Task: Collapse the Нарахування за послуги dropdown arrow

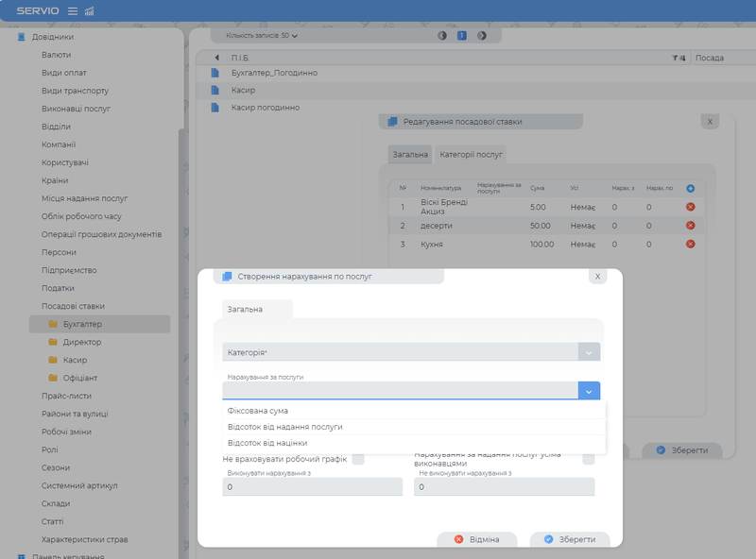Action: 588,391
